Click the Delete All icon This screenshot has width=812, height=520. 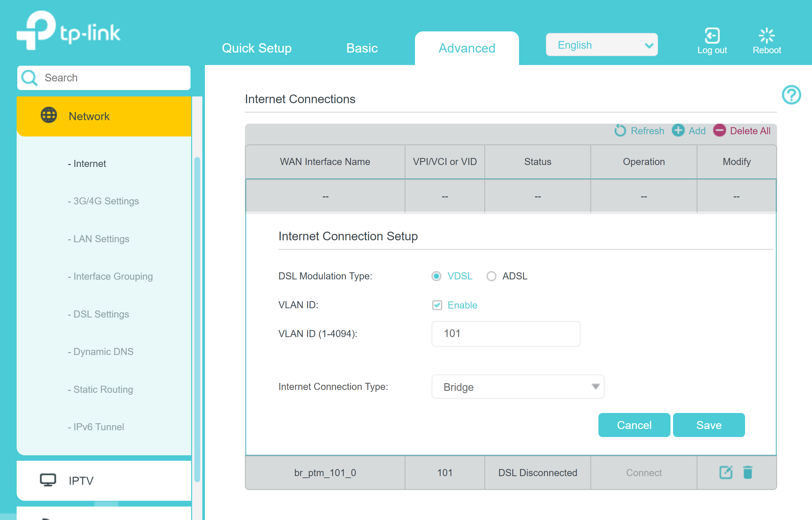pos(719,131)
